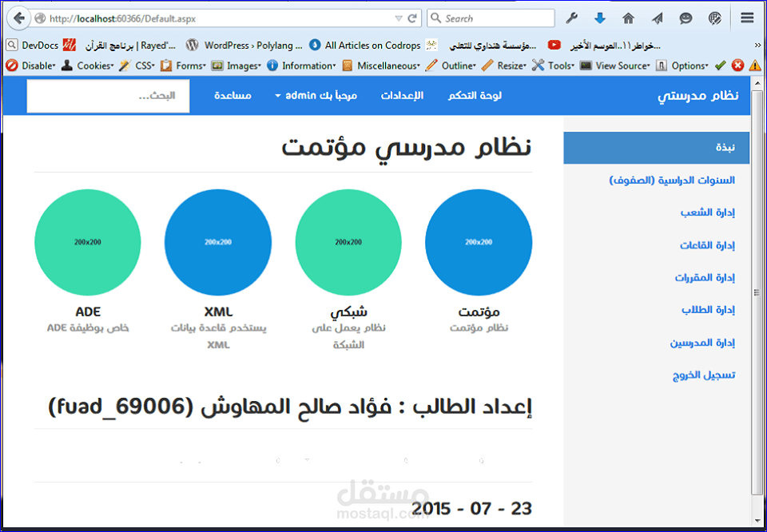
Task: Click the smiley feedback icon in the toolbar
Action: pos(686,18)
